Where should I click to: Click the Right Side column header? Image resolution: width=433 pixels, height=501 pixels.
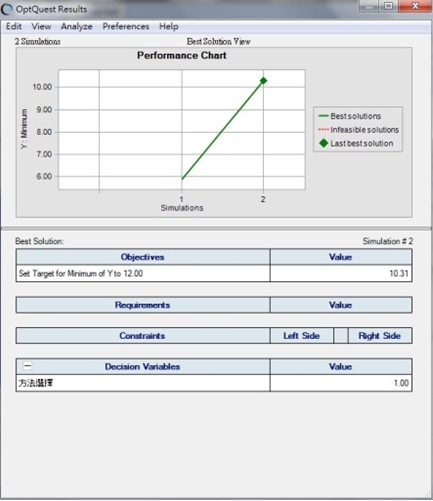380,336
